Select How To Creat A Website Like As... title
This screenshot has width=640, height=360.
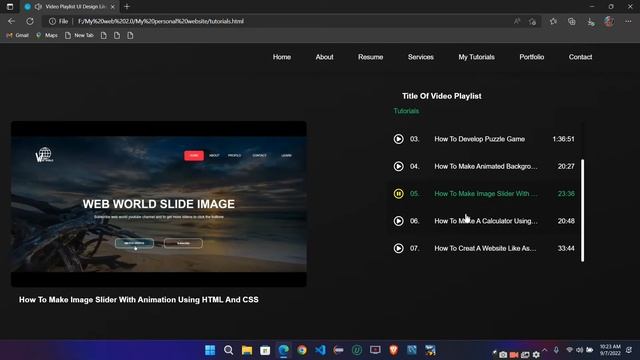pyautogui.click(x=485, y=248)
